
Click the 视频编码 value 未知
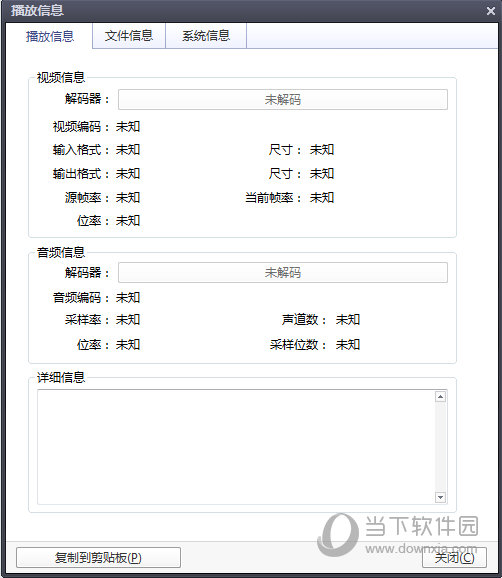coord(128,127)
